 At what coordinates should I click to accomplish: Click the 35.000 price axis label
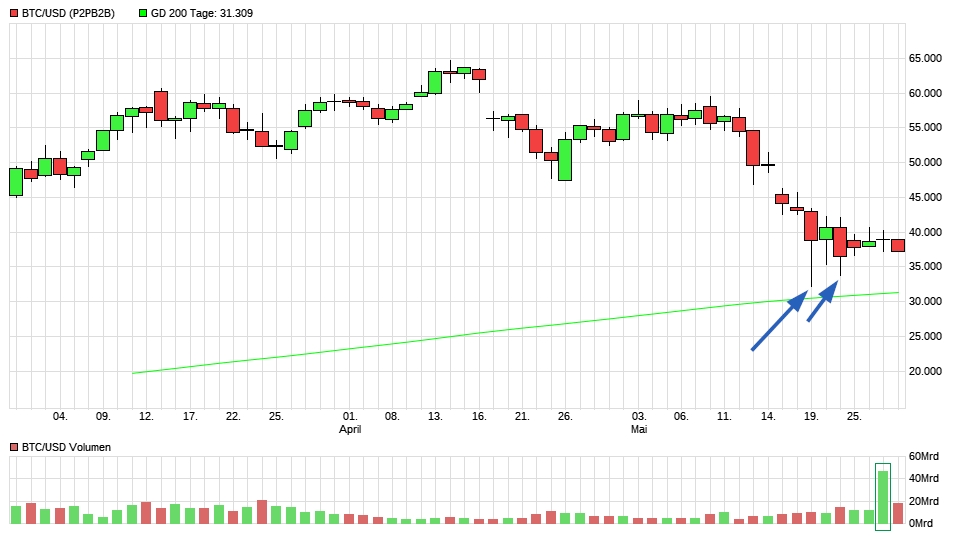(x=925, y=266)
